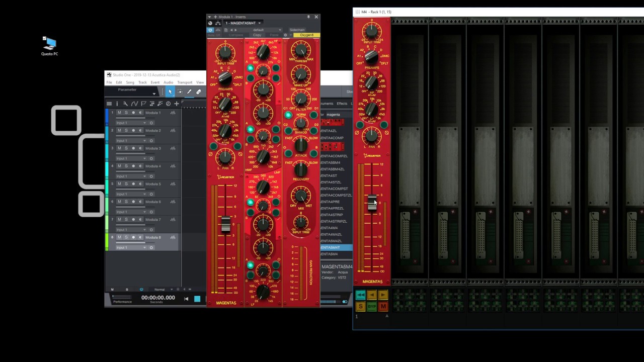The height and width of the screenshot is (362, 644).
Task: Click the wrench options icon above tracks
Action: [125, 104]
